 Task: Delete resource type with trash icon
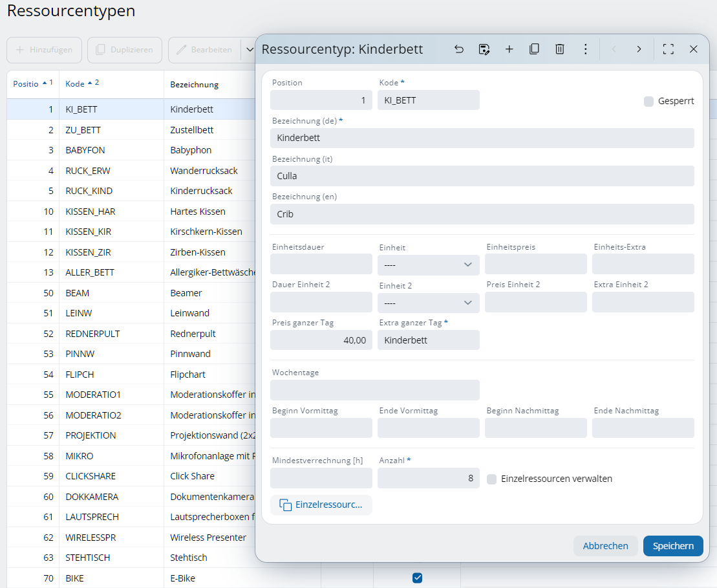pos(560,49)
